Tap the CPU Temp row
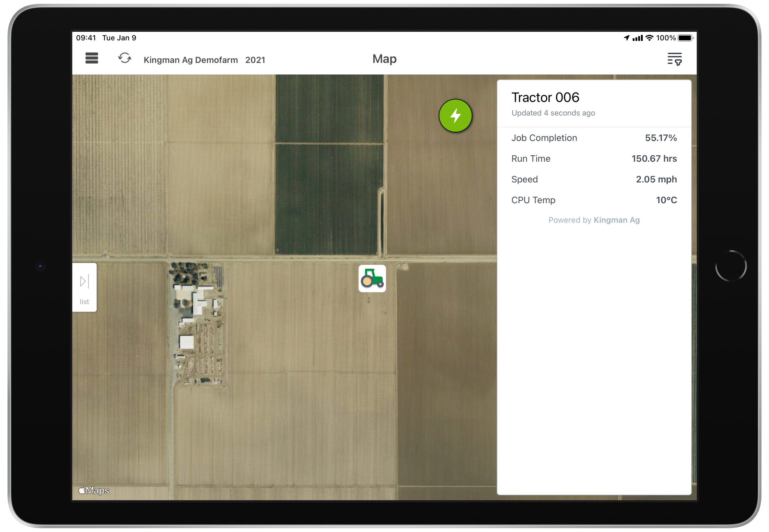 click(x=594, y=200)
